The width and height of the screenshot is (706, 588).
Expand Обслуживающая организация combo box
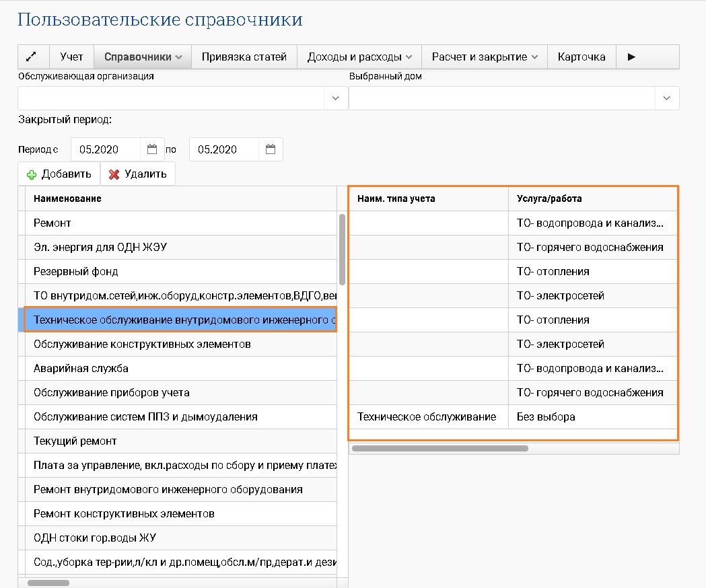pos(335,98)
